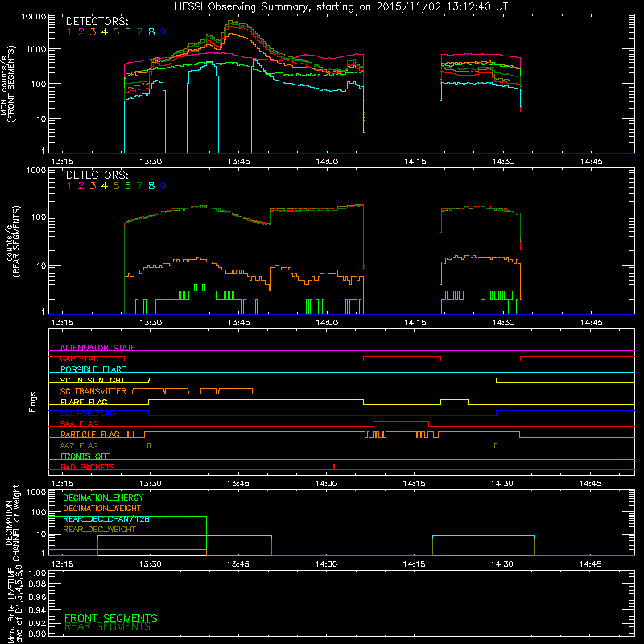Click the GAP_FLAG label

79,358
